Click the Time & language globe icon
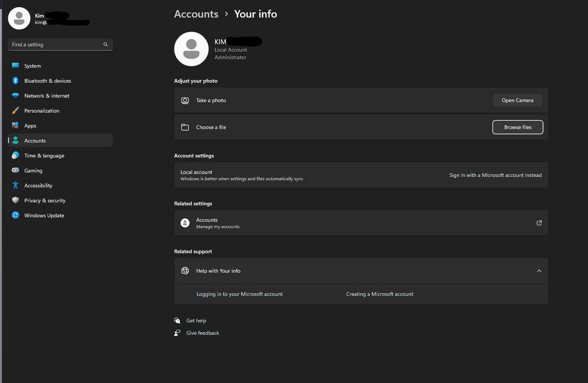588x383 pixels. point(15,155)
